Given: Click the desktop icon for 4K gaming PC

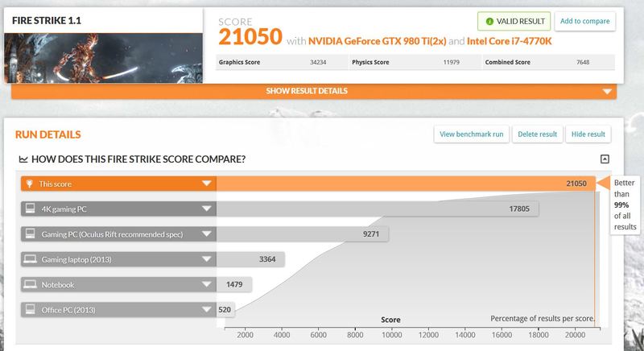Looking at the screenshot, I should [x=31, y=209].
